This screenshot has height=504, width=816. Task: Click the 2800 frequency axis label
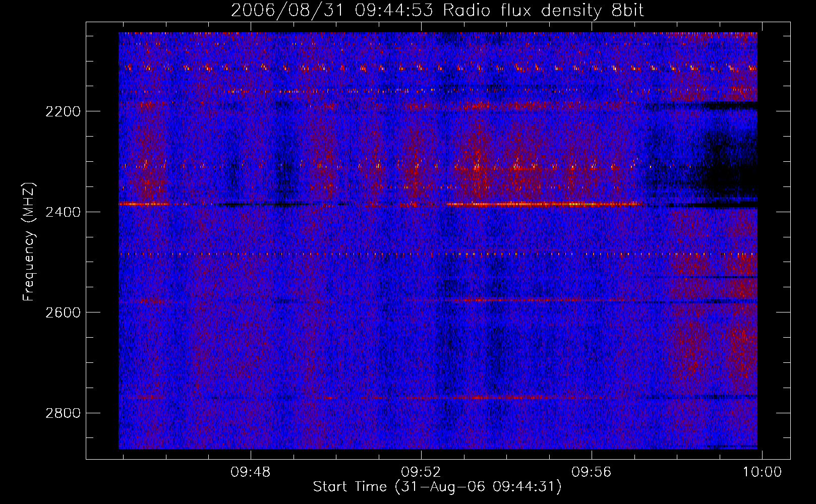coord(63,413)
